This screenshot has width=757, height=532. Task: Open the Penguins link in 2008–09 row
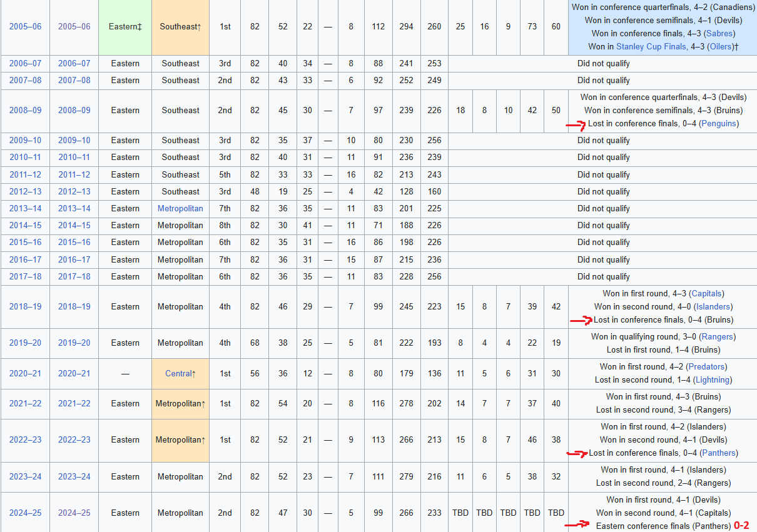pos(719,123)
